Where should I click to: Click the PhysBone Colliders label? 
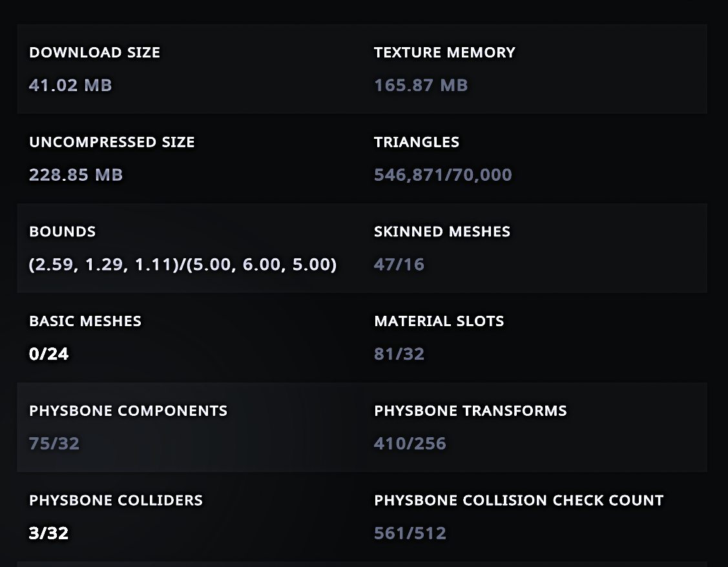point(116,500)
